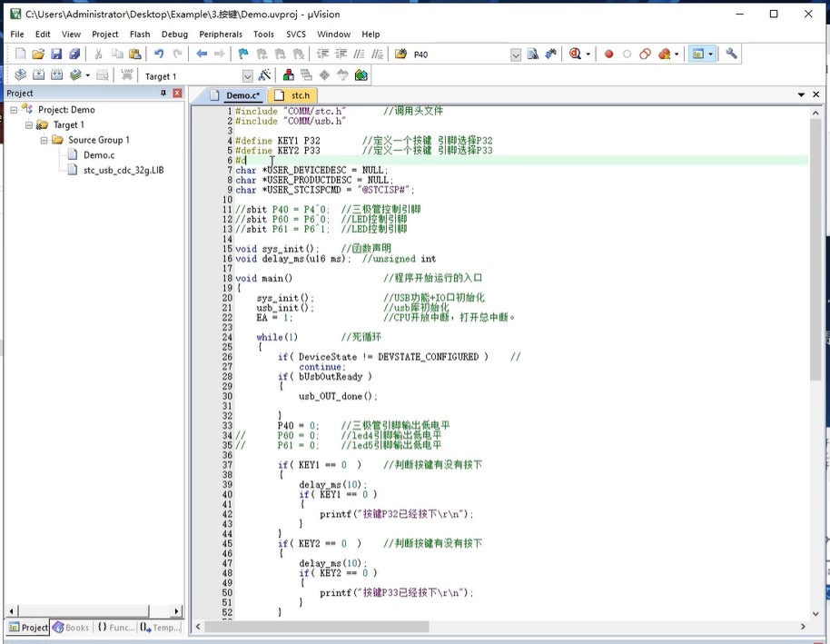Image resolution: width=830 pixels, height=644 pixels.
Task: Click the Find in Files icon
Action: click(x=401, y=54)
